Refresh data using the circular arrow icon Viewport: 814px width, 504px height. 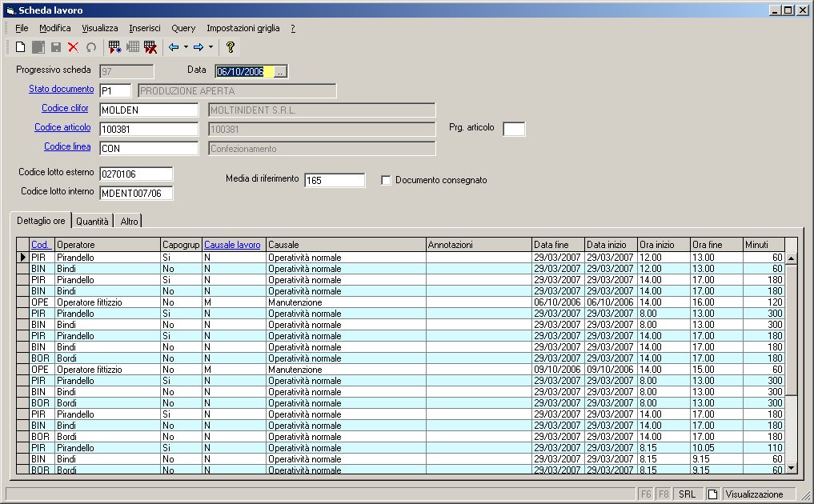coord(90,46)
